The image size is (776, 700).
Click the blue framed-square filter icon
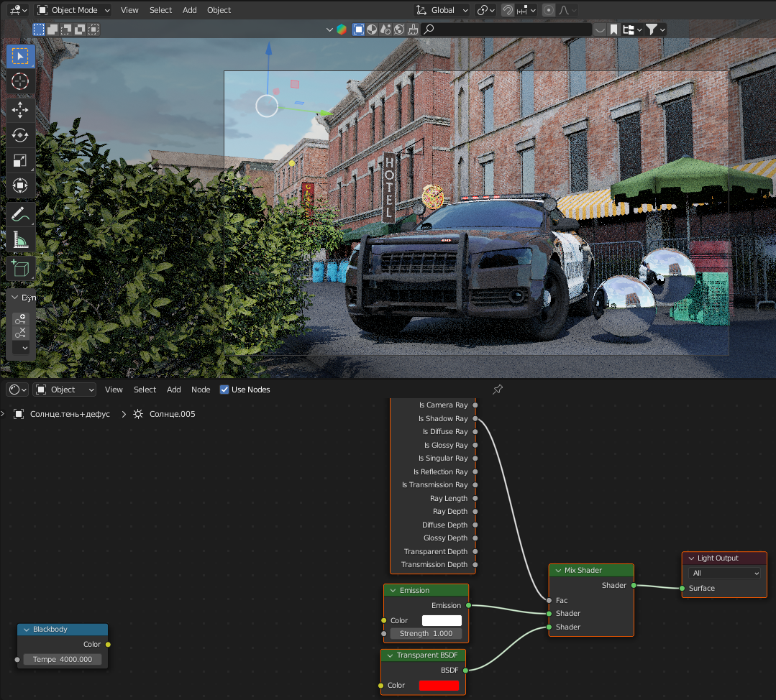pyautogui.click(x=358, y=29)
